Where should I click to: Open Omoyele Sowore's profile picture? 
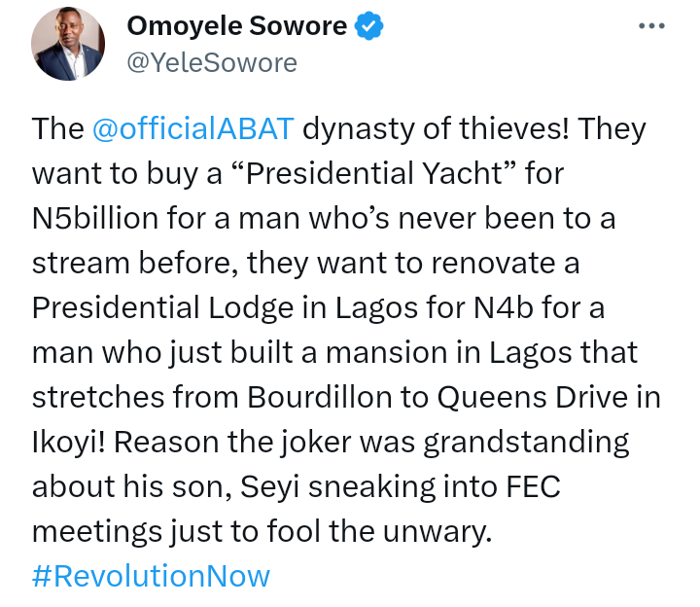[x=68, y=44]
